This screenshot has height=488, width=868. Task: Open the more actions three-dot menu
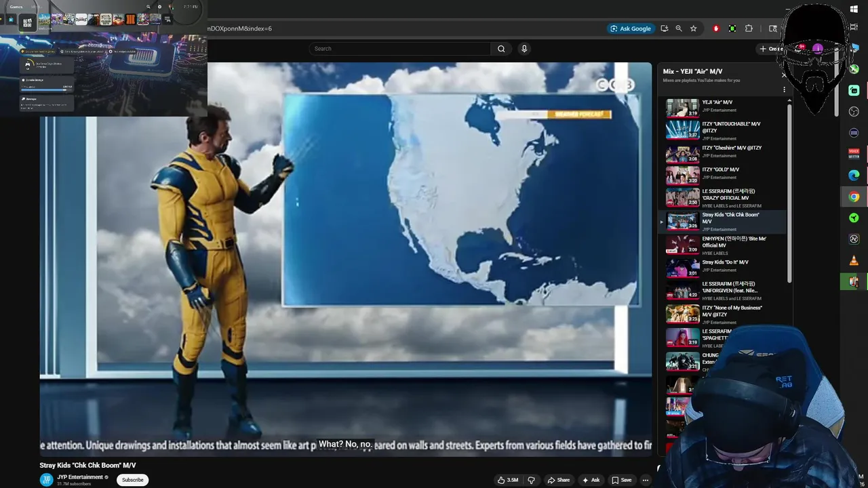click(646, 480)
